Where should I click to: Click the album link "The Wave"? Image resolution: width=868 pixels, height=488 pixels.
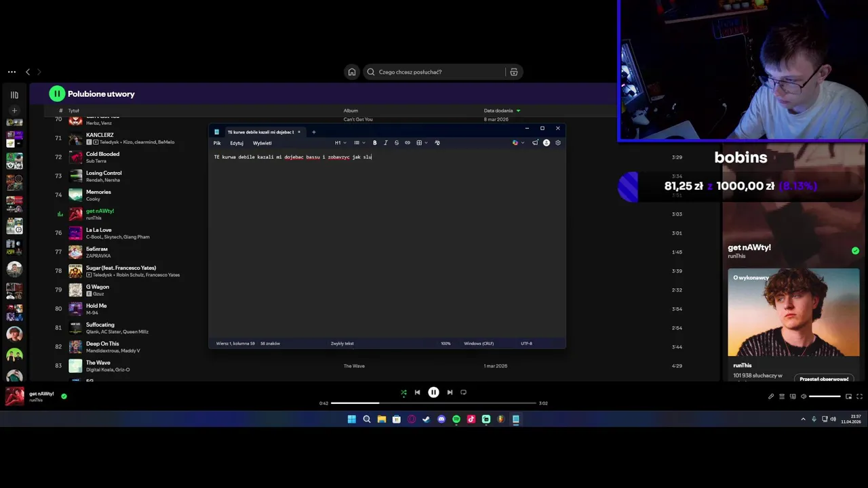(x=354, y=366)
